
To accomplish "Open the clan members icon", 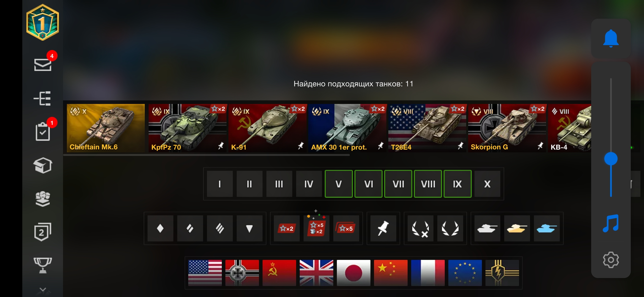I will coord(43,199).
